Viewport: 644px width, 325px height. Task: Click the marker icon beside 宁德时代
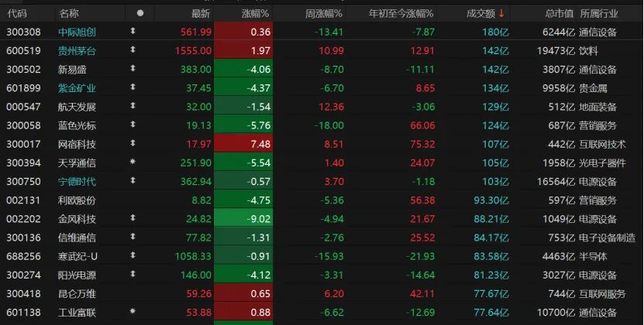133,181
